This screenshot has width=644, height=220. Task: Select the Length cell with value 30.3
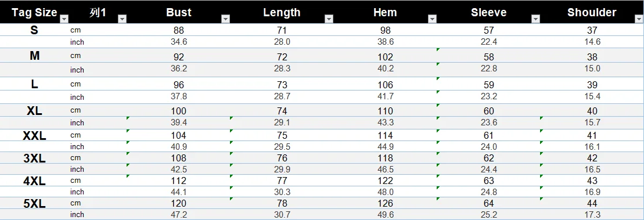coord(282,192)
